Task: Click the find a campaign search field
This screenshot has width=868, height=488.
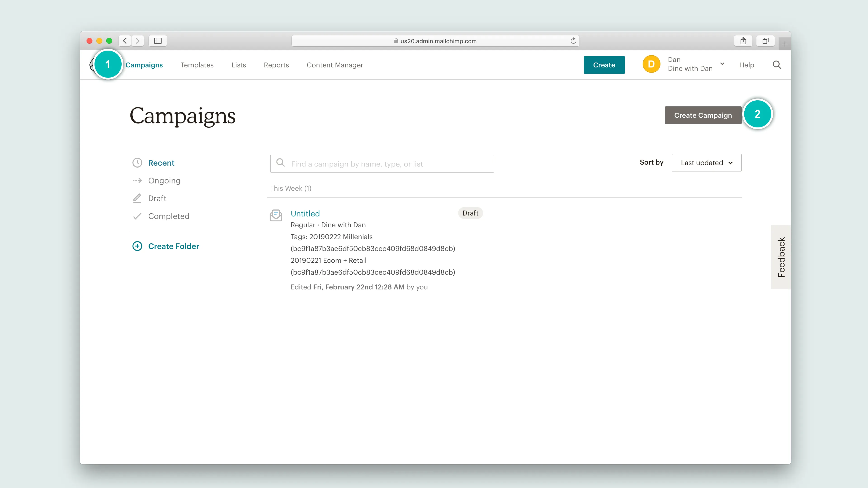Action: point(382,164)
